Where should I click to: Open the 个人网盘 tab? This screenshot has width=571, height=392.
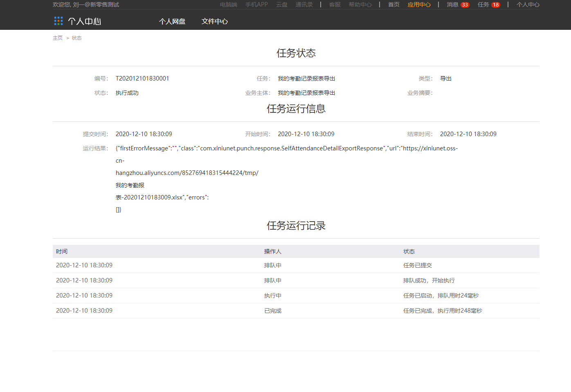[x=172, y=21]
